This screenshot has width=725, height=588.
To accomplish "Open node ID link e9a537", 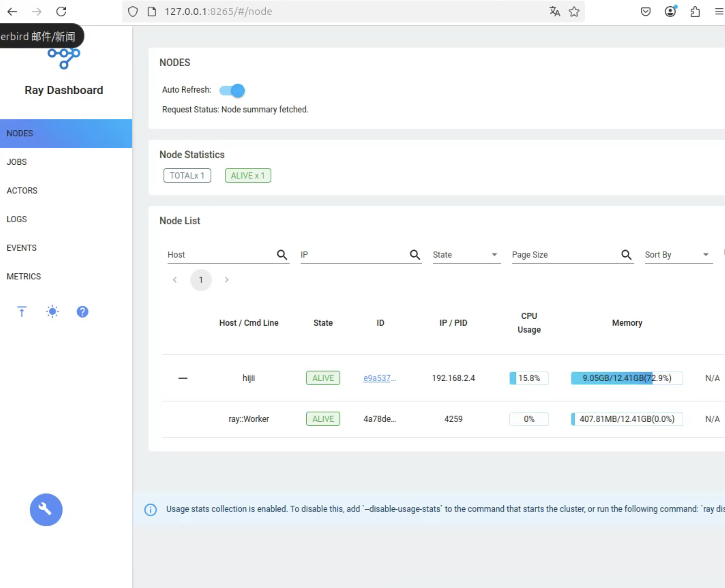I will point(379,378).
